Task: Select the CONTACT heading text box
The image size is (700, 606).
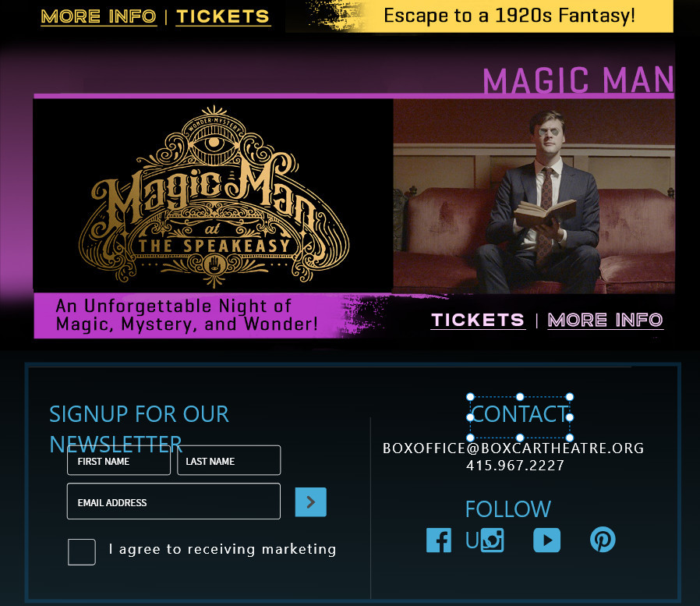Action: click(520, 417)
